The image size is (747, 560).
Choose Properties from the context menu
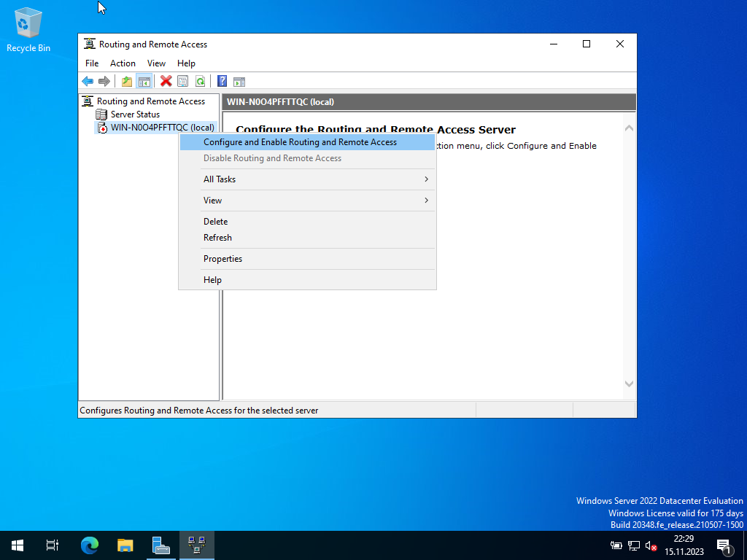coord(222,259)
